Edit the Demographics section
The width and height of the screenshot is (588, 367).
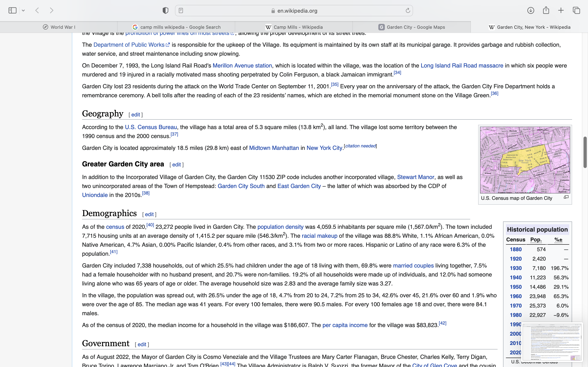(x=149, y=214)
